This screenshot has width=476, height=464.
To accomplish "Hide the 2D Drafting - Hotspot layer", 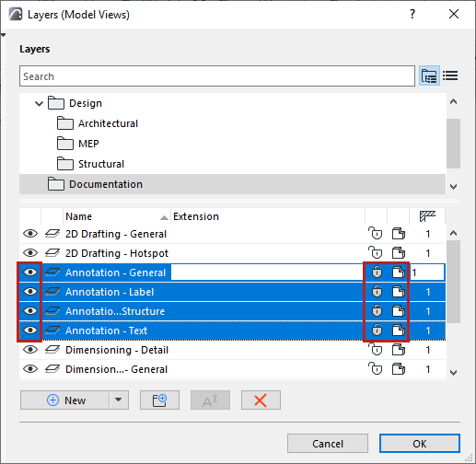I will [x=30, y=253].
